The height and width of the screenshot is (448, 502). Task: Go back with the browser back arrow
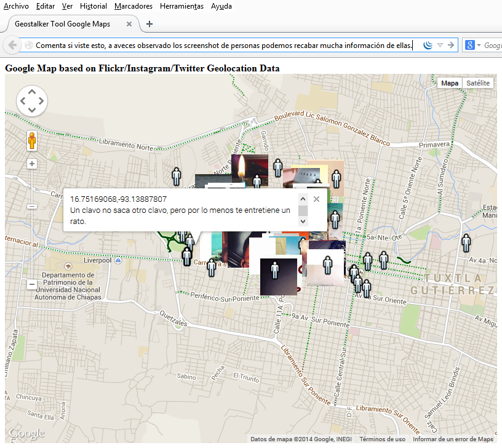point(12,45)
